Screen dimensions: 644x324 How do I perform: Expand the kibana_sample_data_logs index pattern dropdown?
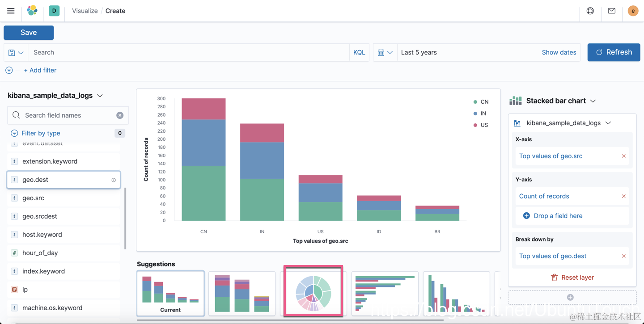click(x=55, y=96)
